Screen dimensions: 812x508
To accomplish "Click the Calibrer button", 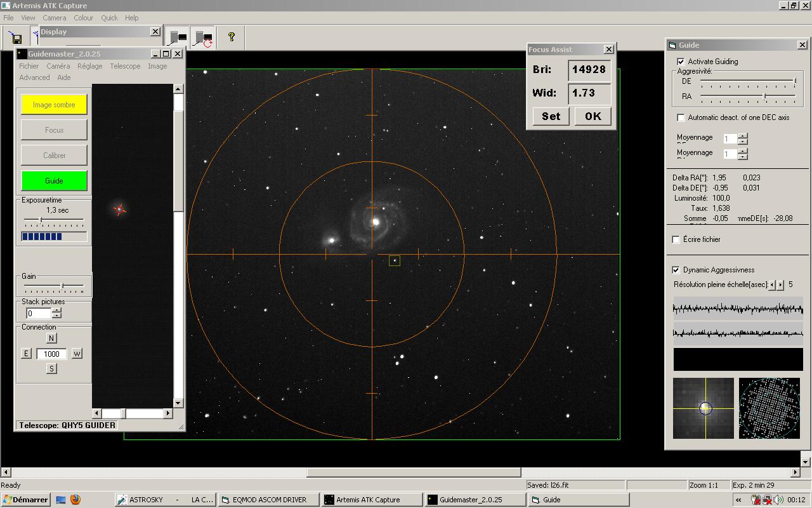I will pyautogui.click(x=54, y=156).
